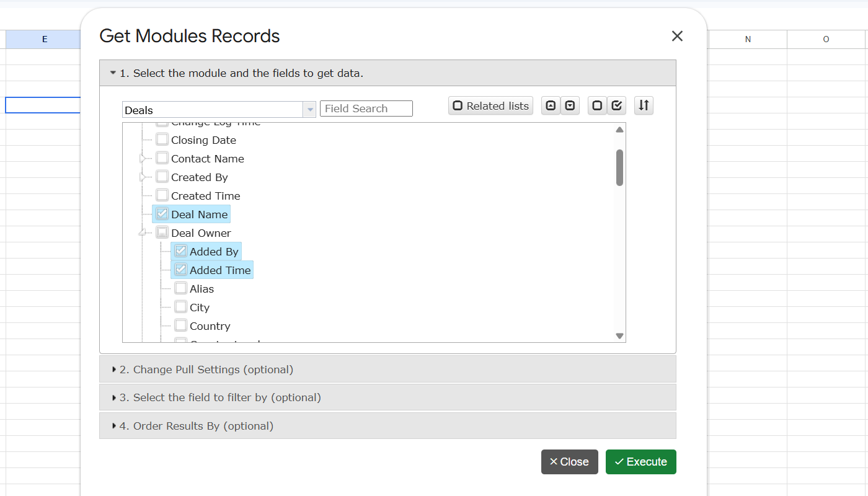Uncheck the Deal Name field
The height and width of the screenshot is (496, 868).
[x=162, y=214]
